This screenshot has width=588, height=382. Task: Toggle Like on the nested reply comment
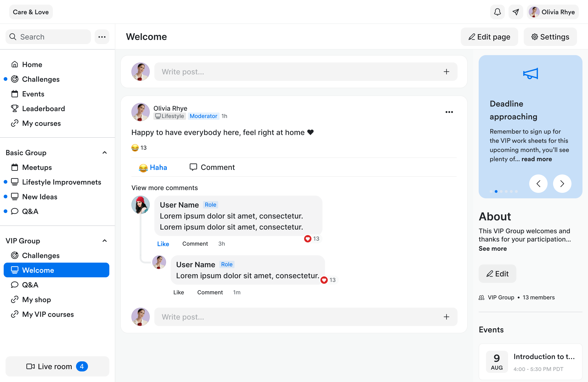[x=178, y=292]
